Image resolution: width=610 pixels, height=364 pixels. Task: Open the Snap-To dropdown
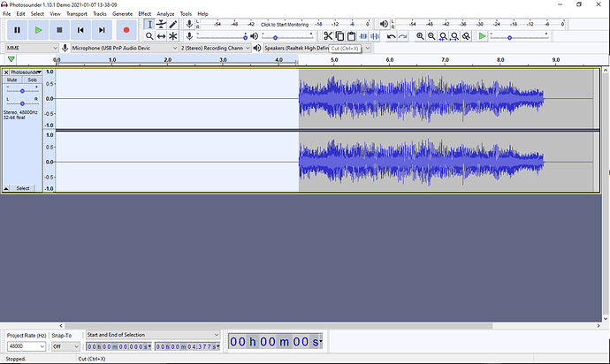click(65, 346)
